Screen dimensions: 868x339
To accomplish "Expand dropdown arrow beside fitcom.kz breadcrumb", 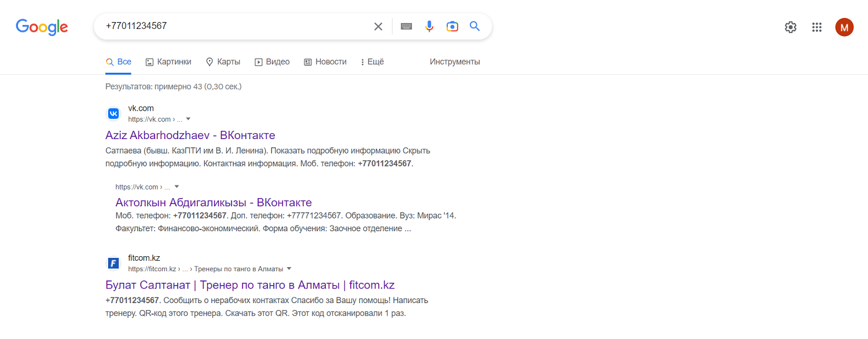I will click(x=289, y=269).
